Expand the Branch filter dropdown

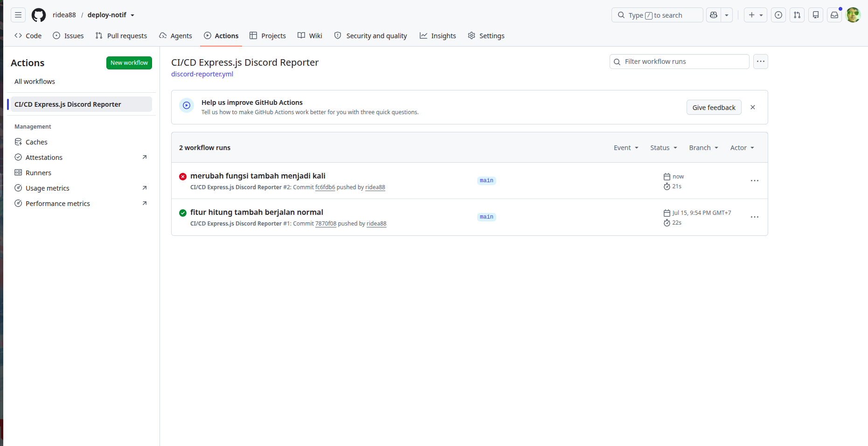click(704, 148)
